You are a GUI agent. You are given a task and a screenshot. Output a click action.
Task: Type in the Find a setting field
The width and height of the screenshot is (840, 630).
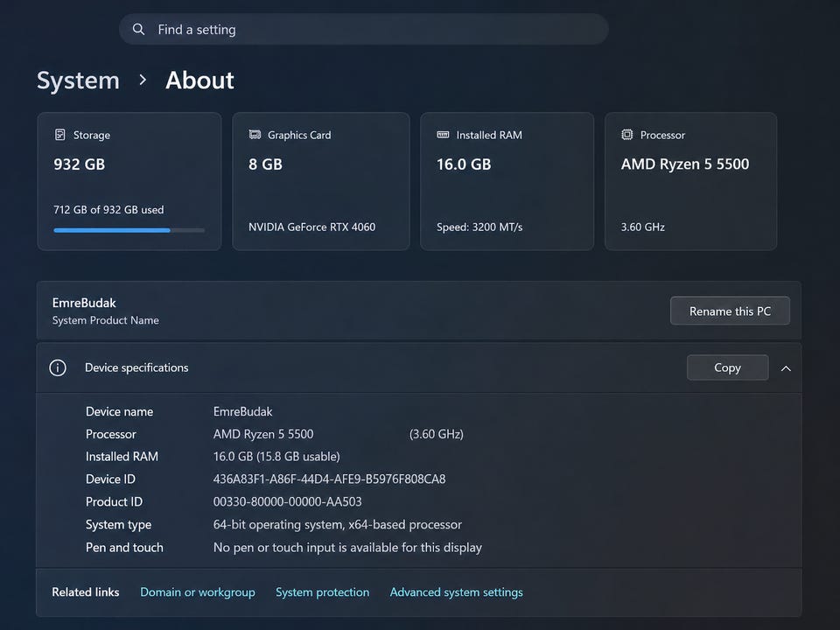pyautogui.click(x=367, y=30)
